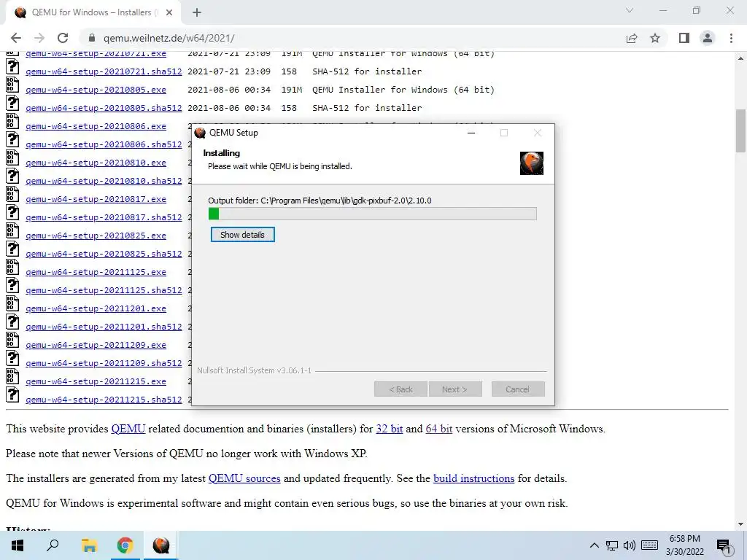Open a new browser tab
This screenshot has width=747, height=560.
click(x=197, y=12)
